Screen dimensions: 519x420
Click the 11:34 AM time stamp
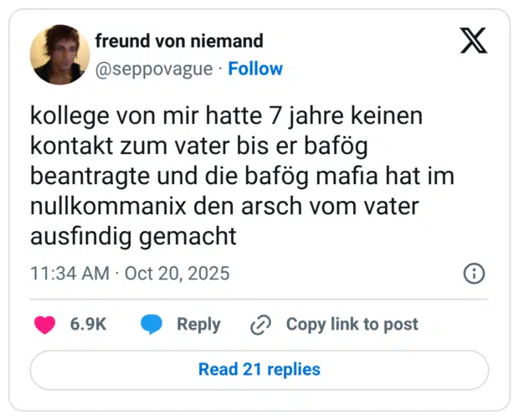(69, 274)
